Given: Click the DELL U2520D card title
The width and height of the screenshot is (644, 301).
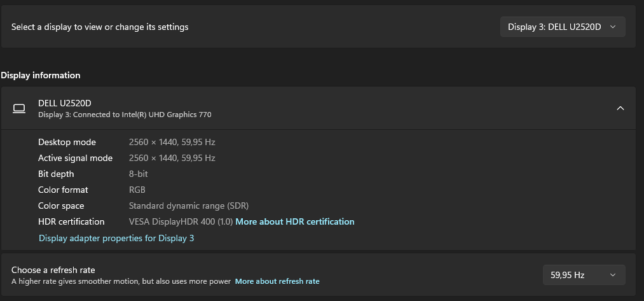Looking at the screenshot, I should click(64, 103).
